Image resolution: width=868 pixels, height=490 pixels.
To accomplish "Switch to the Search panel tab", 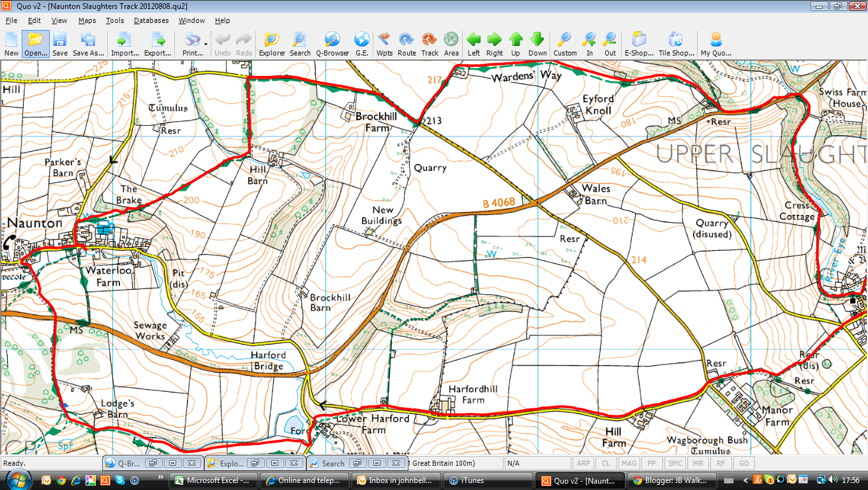I will coord(333,463).
